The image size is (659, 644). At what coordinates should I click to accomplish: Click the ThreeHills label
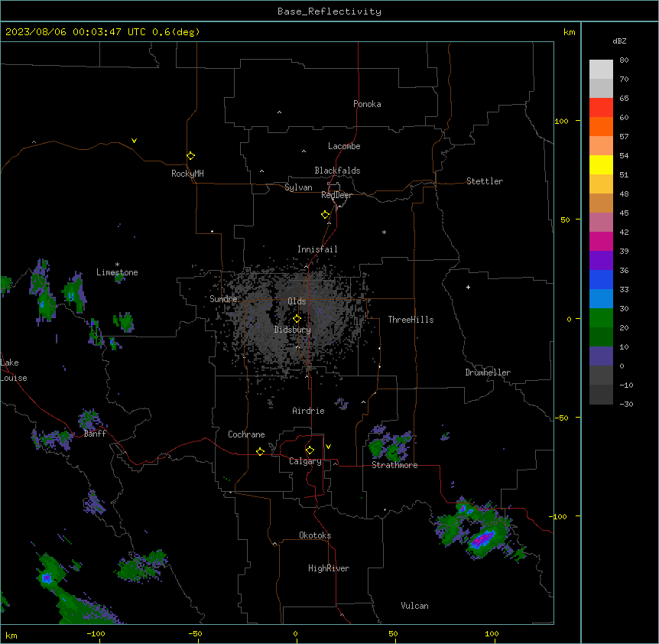click(411, 320)
